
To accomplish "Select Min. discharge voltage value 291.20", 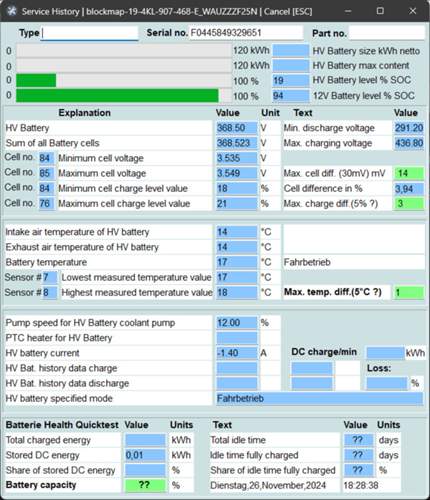I will pyautogui.click(x=409, y=128).
